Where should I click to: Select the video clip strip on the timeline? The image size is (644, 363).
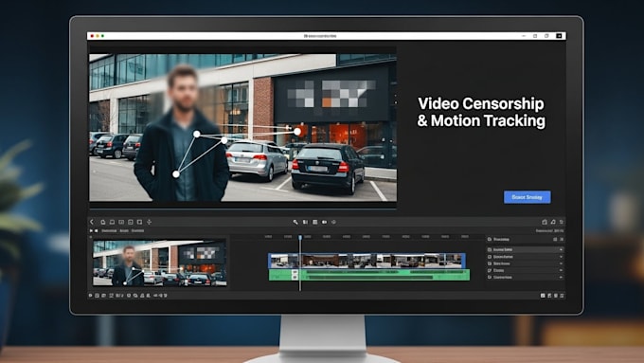[367, 261]
